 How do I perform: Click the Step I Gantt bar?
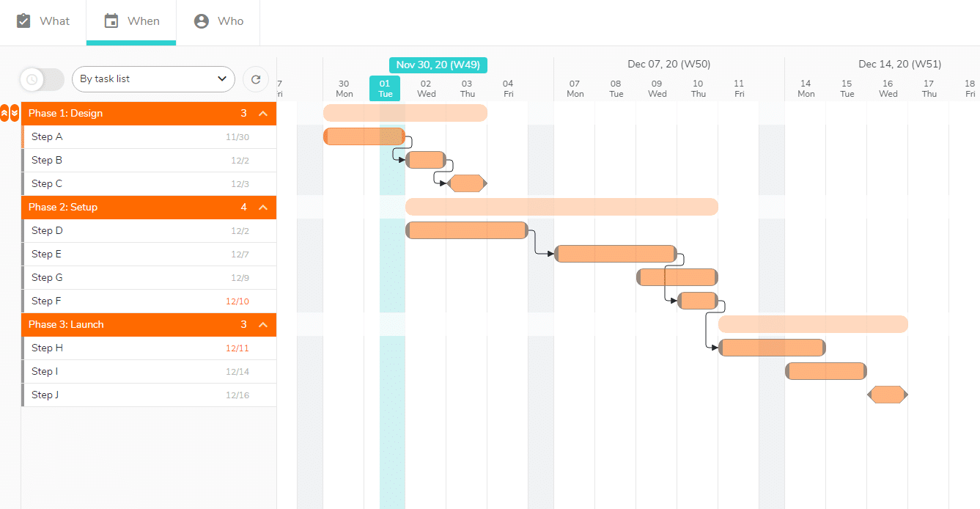826,371
